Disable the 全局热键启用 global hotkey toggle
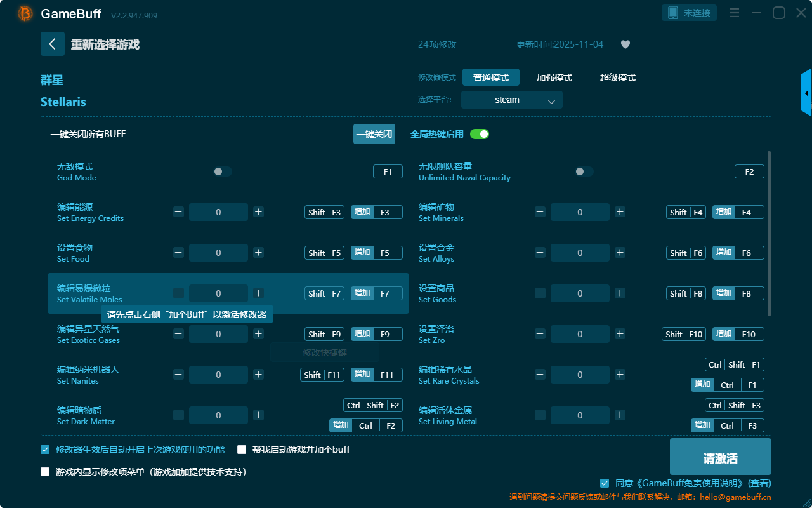Screen dimensions: 812x508 480,134
